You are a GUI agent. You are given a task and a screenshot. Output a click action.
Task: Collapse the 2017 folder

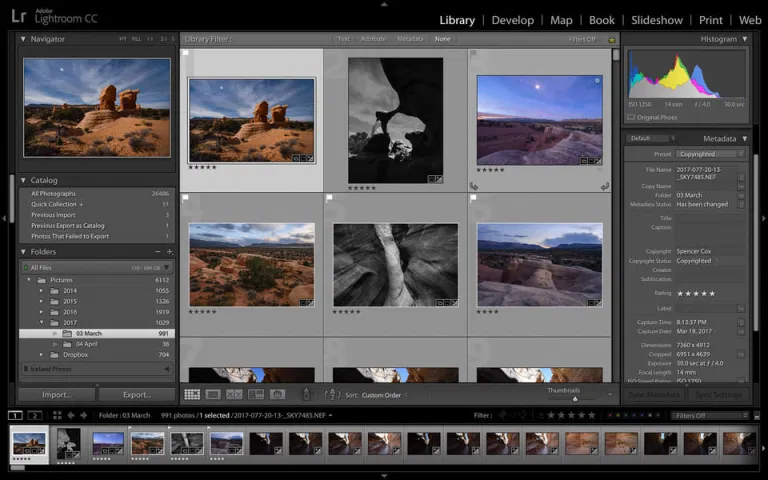tap(41, 322)
